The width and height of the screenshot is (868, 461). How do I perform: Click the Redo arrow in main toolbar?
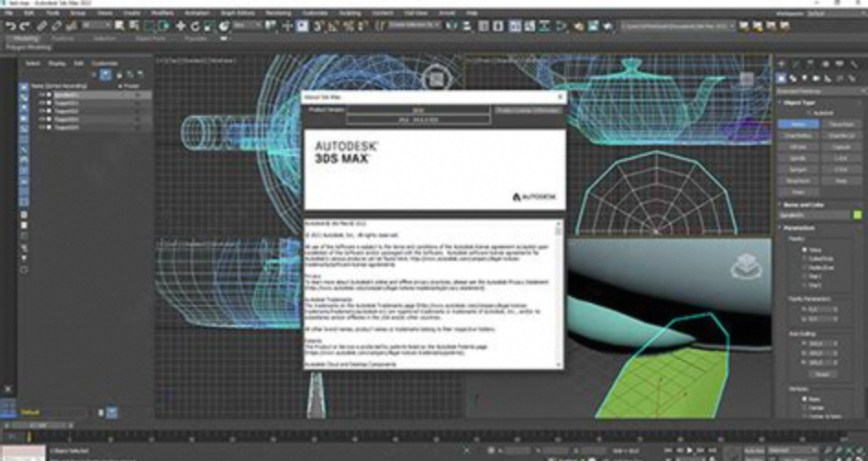25,26
